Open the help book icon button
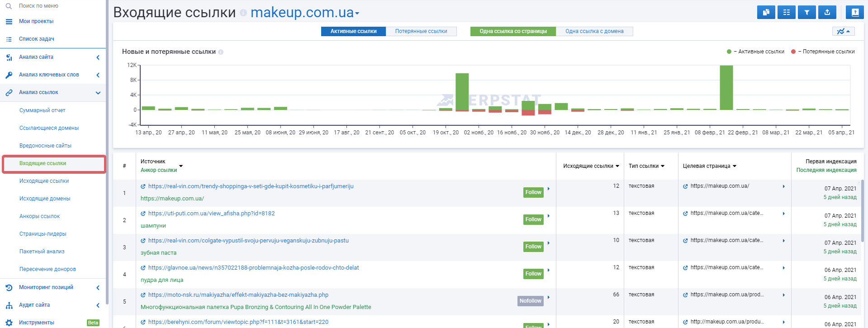 (855, 13)
